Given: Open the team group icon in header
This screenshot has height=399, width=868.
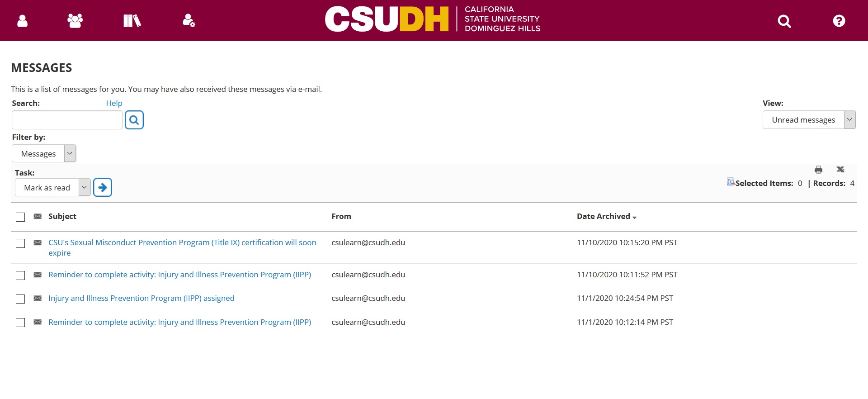Looking at the screenshot, I should [75, 21].
